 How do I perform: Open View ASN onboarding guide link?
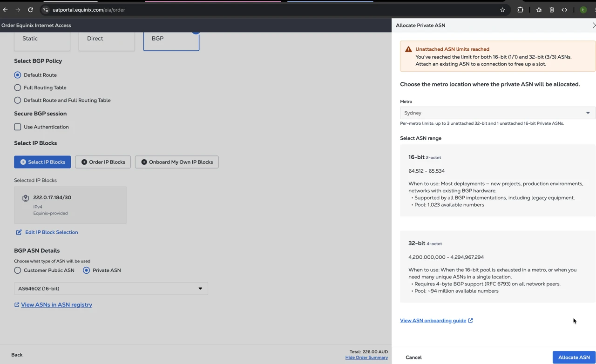(x=436, y=321)
